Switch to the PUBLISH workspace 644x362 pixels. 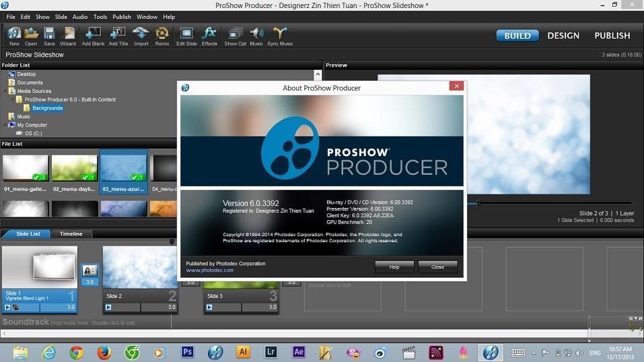[x=612, y=36]
